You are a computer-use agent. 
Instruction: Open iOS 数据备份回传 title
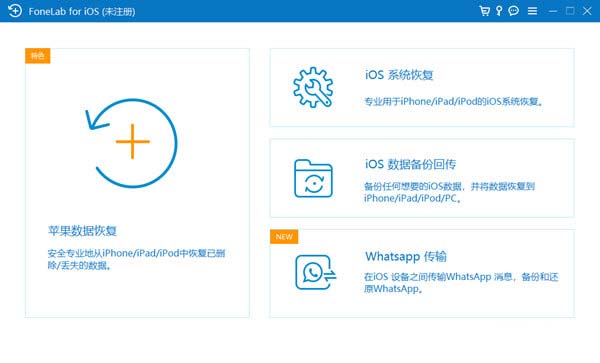(x=410, y=164)
